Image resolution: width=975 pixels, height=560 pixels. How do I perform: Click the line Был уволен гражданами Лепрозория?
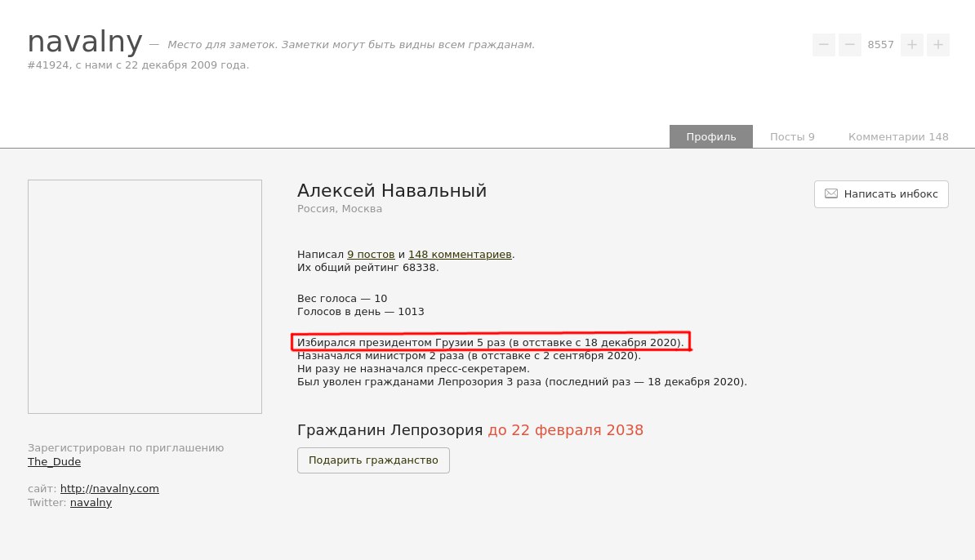(x=523, y=382)
